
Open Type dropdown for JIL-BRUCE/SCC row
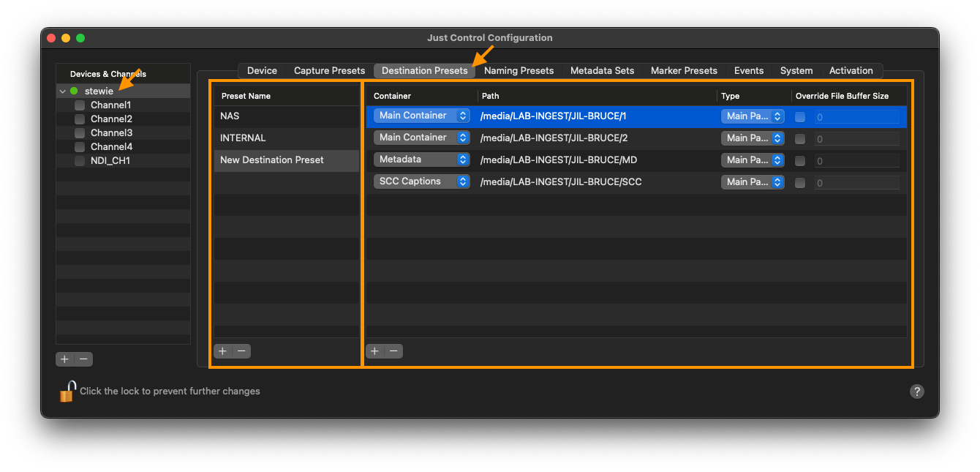pyautogui.click(x=753, y=182)
